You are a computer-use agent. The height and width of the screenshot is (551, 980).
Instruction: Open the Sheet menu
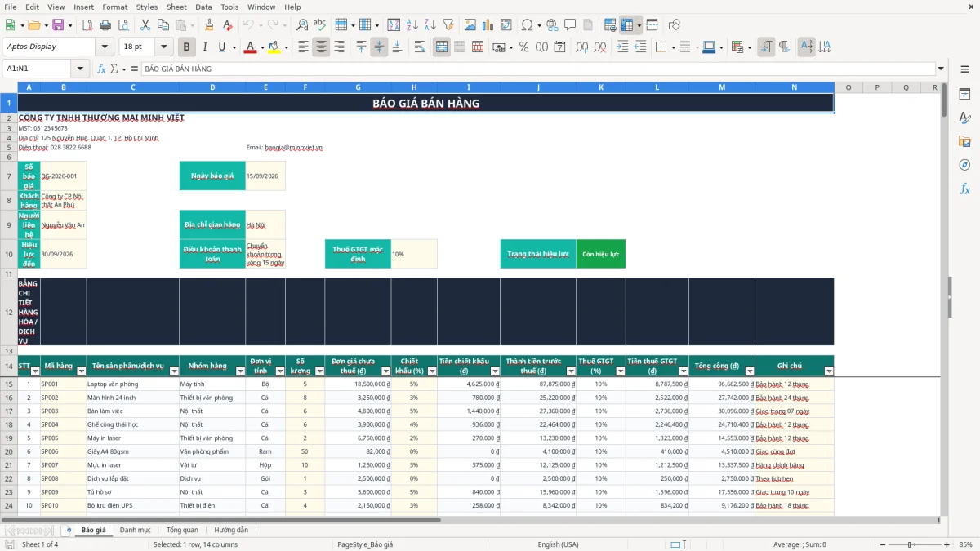point(176,7)
